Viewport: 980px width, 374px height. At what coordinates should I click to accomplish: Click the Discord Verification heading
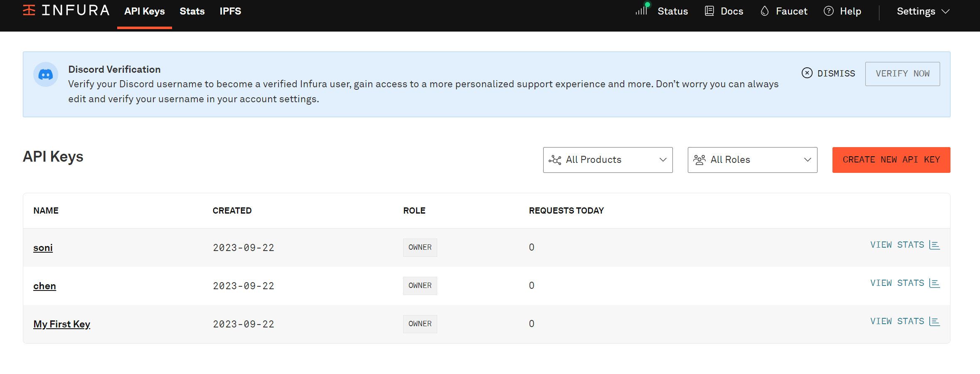point(114,69)
